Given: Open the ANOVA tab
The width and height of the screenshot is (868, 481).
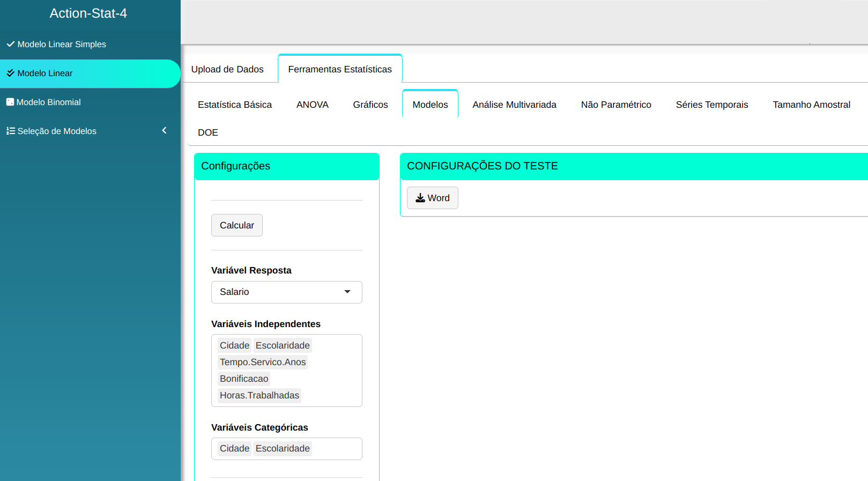Looking at the screenshot, I should coord(312,105).
